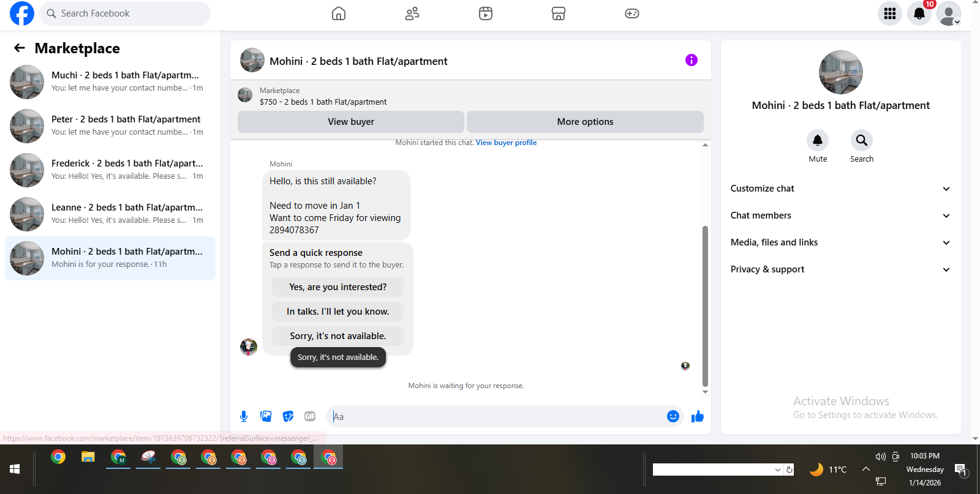Screen dimensions: 980x494
Task: Expand the Chat members section
Action: 840,215
